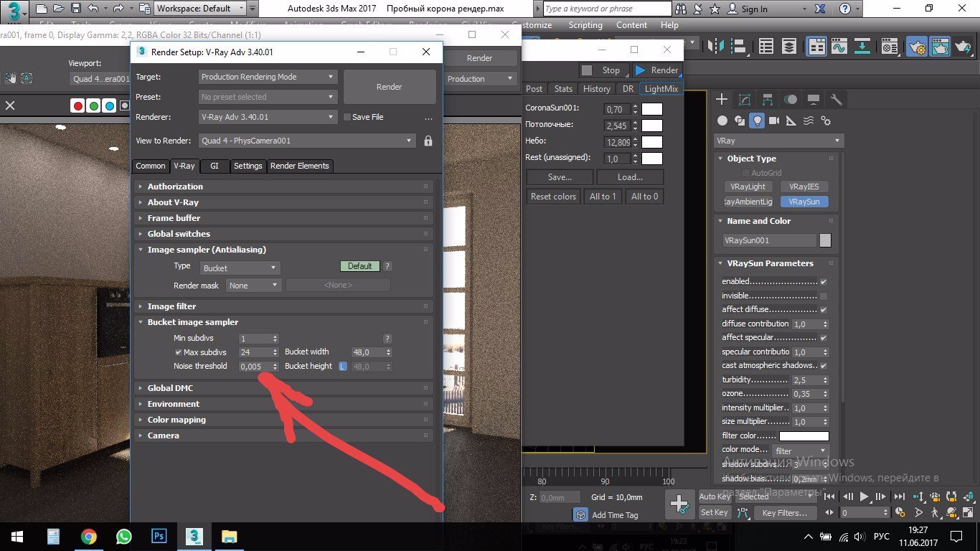
Task: Expand the Global DMC rollout
Action: 284,388
